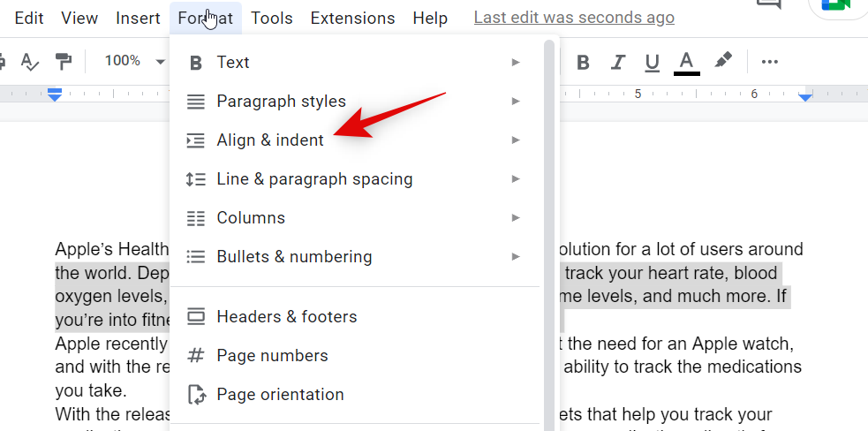The image size is (868, 431).
Task: Apply Underline from the toolbar
Action: [x=653, y=62]
